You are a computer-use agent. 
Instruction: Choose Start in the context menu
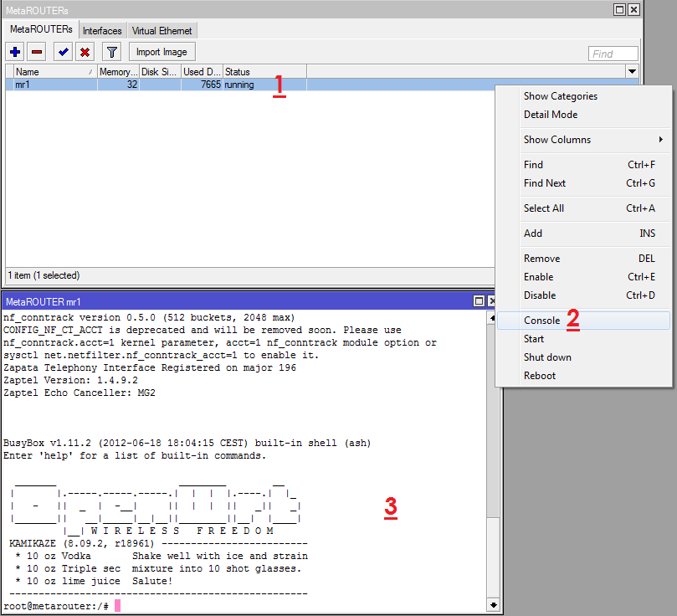pyautogui.click(x=583, y=339)
